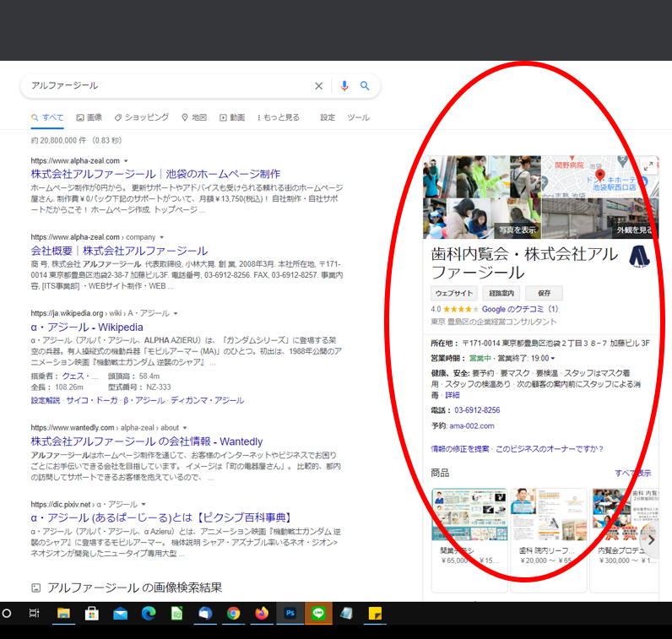This screenshot has height=639, width=672.
Task: Click inside the アルファージール search field
Action: 167,86
